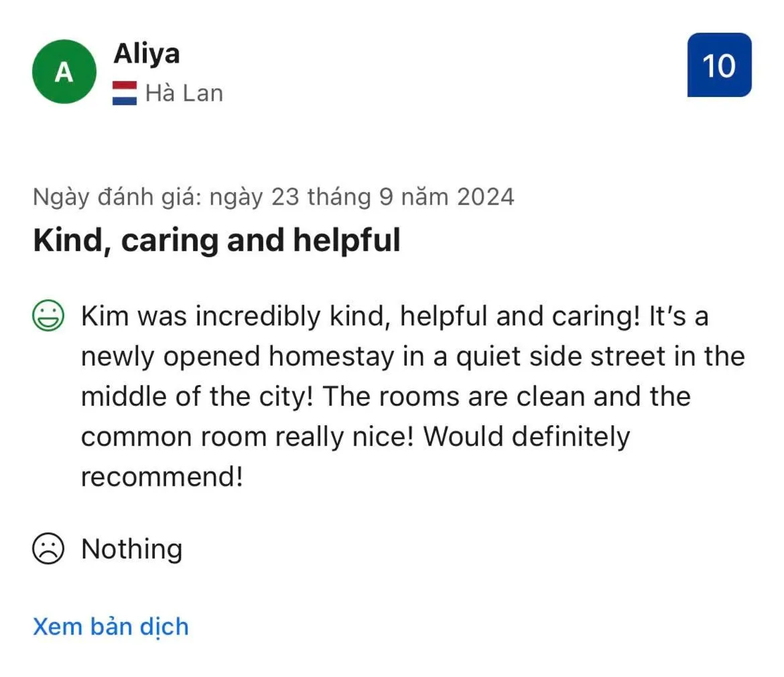Screen dimensions: 784x677
Task: Click the name "Kim" in the review
Action: (x=105, y=316)
